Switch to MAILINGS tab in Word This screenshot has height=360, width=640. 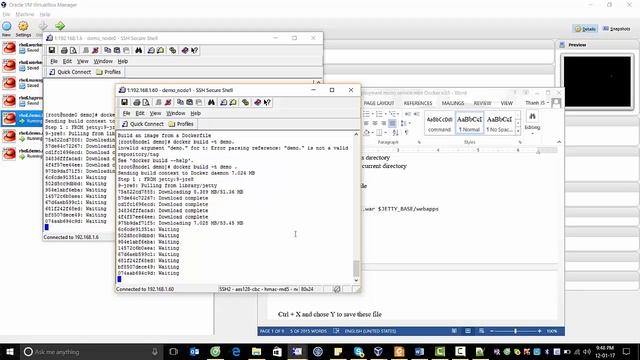coord(453,103)
